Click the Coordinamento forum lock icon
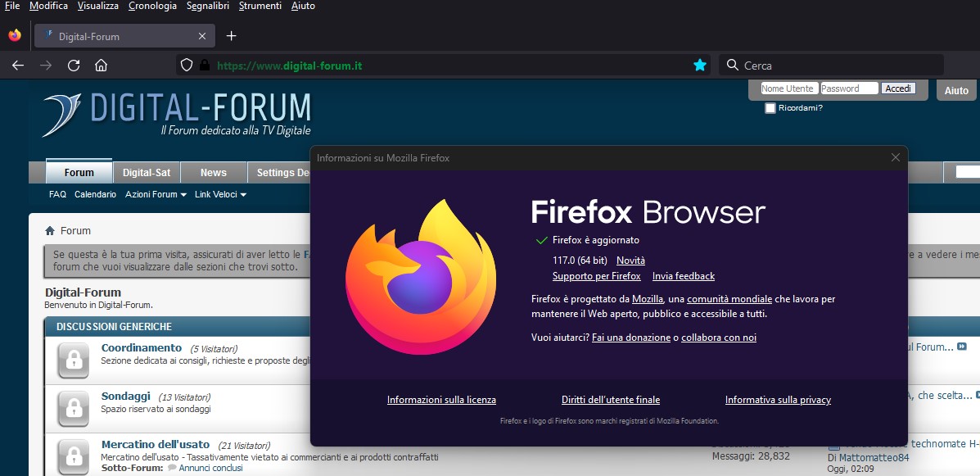The image size is (980, 476). click(74, 360)
